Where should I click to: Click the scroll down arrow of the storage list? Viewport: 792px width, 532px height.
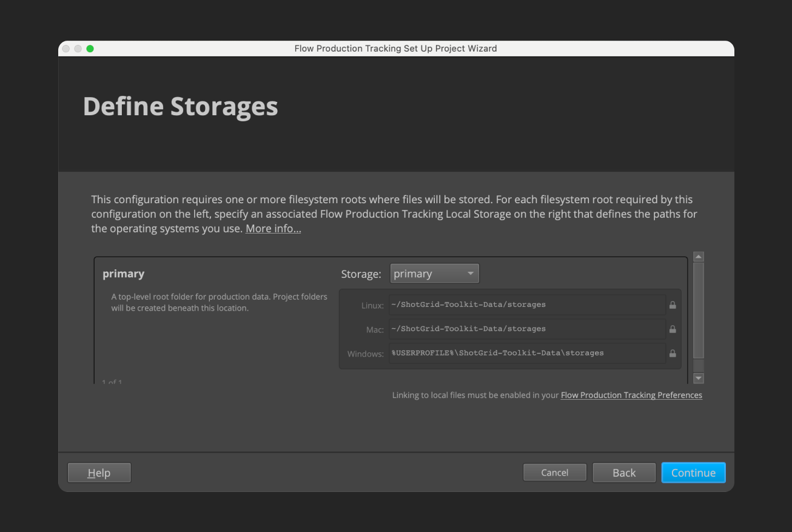pyautogui.click(x=698, y=378)
